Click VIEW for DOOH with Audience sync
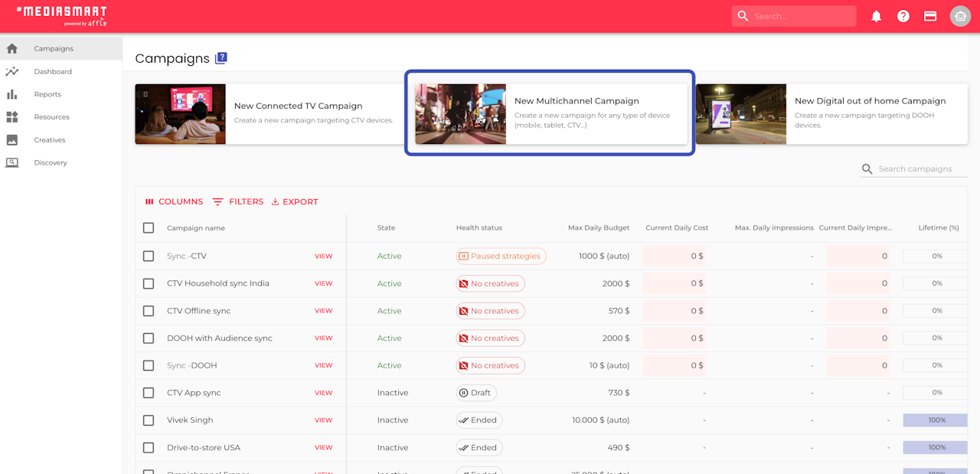Screen dimensions: 980x474 click(x=324, y=338)
